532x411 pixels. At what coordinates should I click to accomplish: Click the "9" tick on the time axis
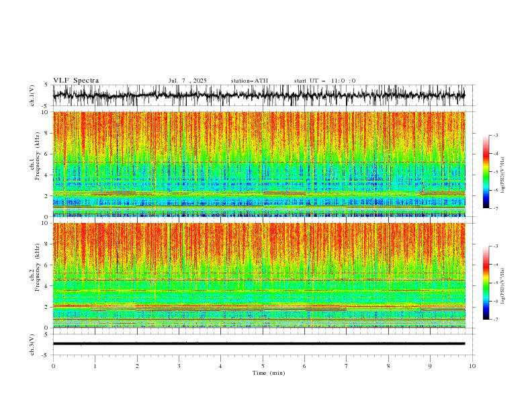coord(430,366)
